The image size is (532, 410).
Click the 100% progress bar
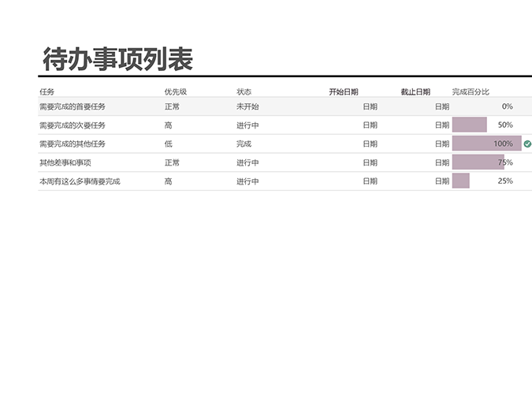[487, 143]
